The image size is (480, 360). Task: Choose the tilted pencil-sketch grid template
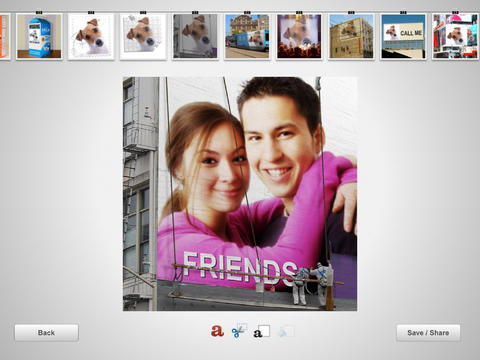click(x=143, y=36)
